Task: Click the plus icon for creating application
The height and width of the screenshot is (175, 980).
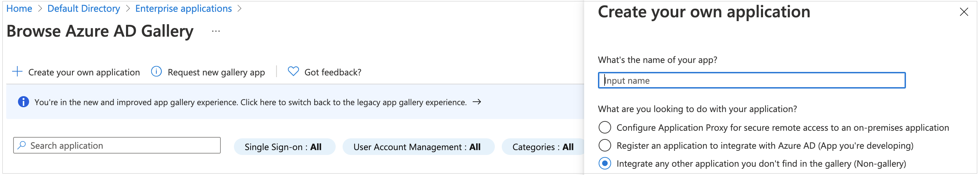Action: [17, 72]
